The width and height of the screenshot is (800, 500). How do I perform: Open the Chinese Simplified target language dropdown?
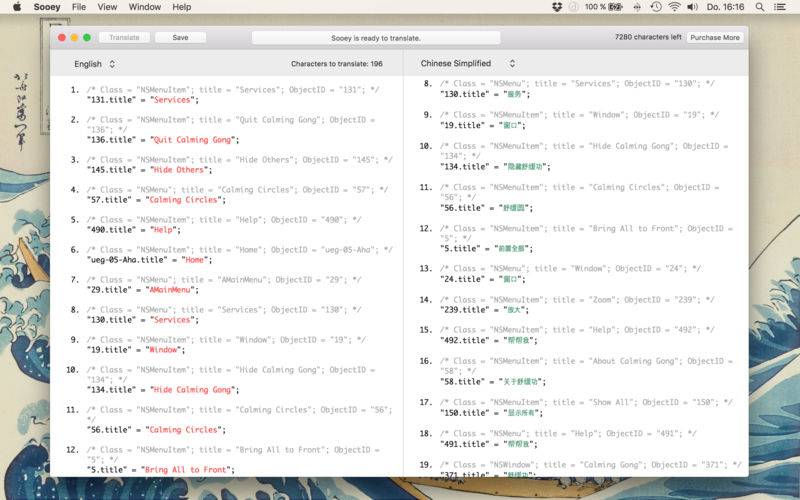467,63
